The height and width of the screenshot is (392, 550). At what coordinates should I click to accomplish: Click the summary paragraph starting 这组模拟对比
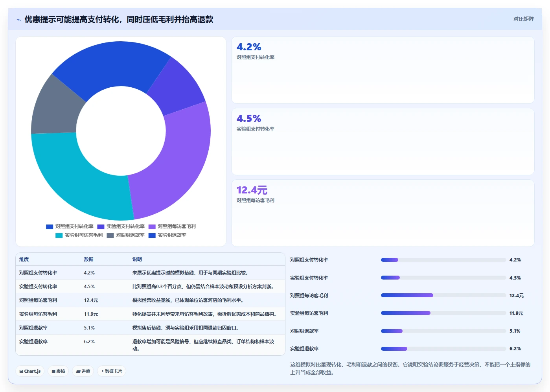tap(410, 368)
